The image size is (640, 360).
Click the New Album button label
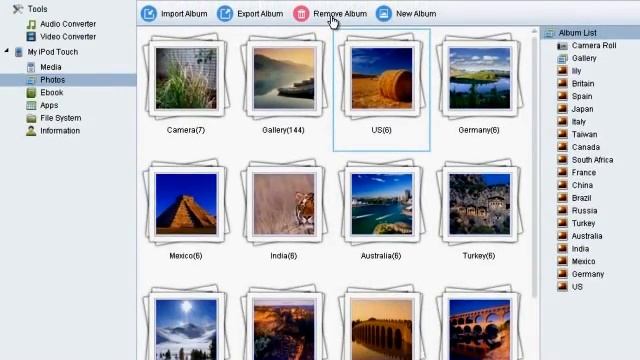[416, 14]
